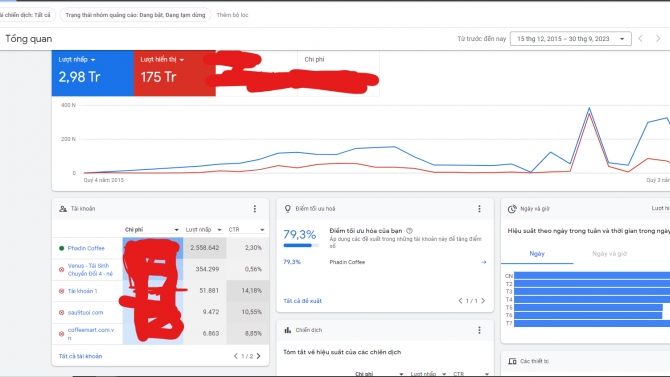670x377 pixels.
Task: Click the clock icon of Ngày và giờ card
Action: coord(512,209)
